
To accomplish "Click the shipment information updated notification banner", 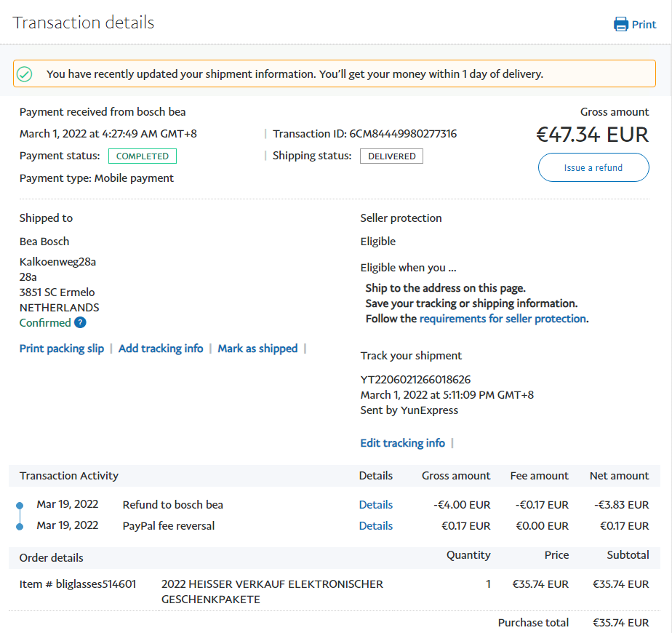I will click(x=335, y=74).
